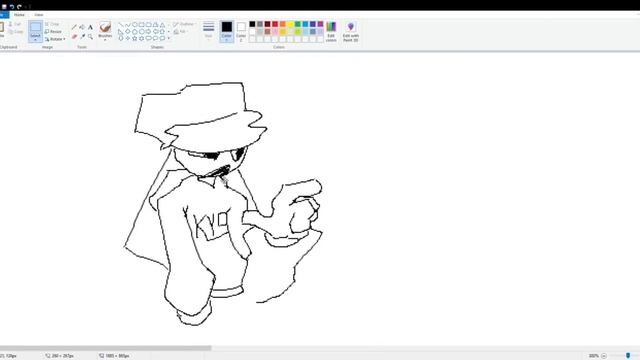Switch to the Home ribbon tab
Viewport: 640px width, 360px height.
[19, 15]
